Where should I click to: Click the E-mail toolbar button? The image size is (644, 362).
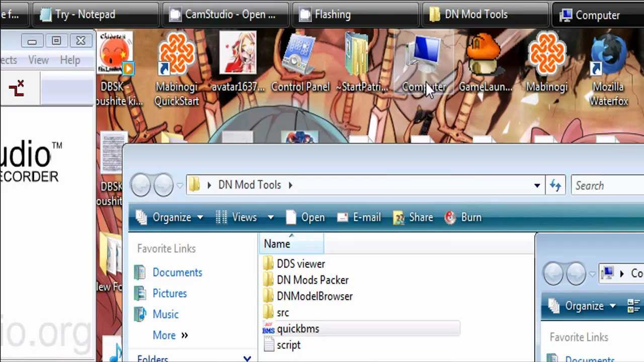359,217
